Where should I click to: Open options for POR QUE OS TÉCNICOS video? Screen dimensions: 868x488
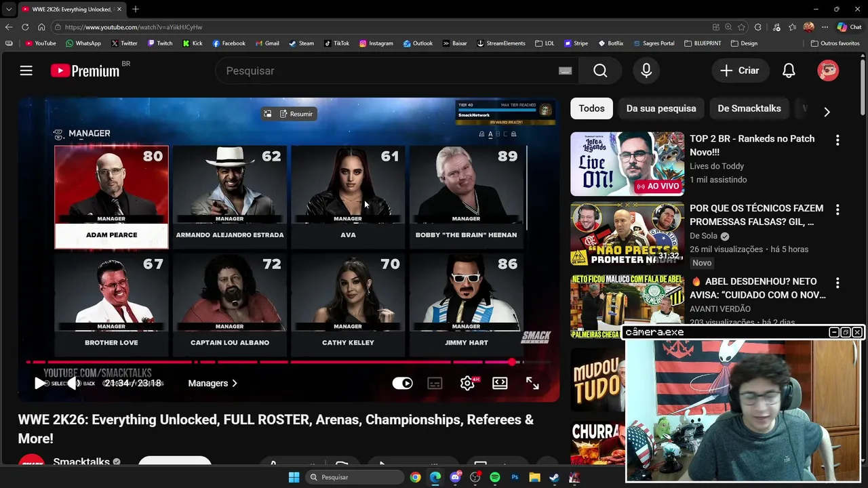pyautogui.click(x=837, y=209)
